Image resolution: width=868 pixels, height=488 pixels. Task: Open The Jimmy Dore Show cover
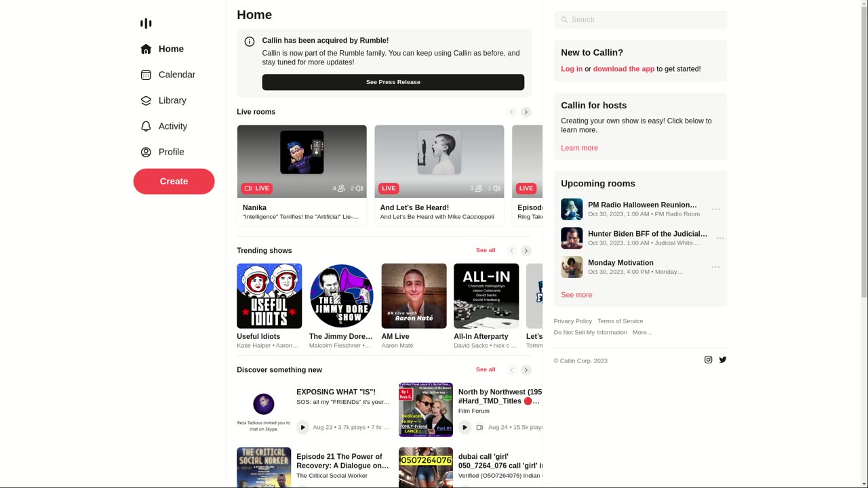coord(342,296)
